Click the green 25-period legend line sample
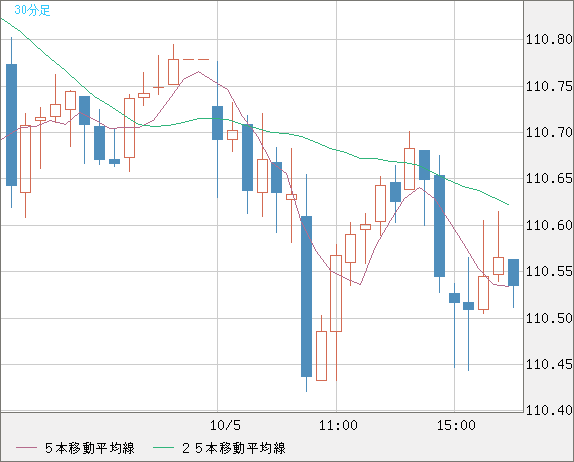This screenshot has width=574, height=462. click(x=163, y=448)
